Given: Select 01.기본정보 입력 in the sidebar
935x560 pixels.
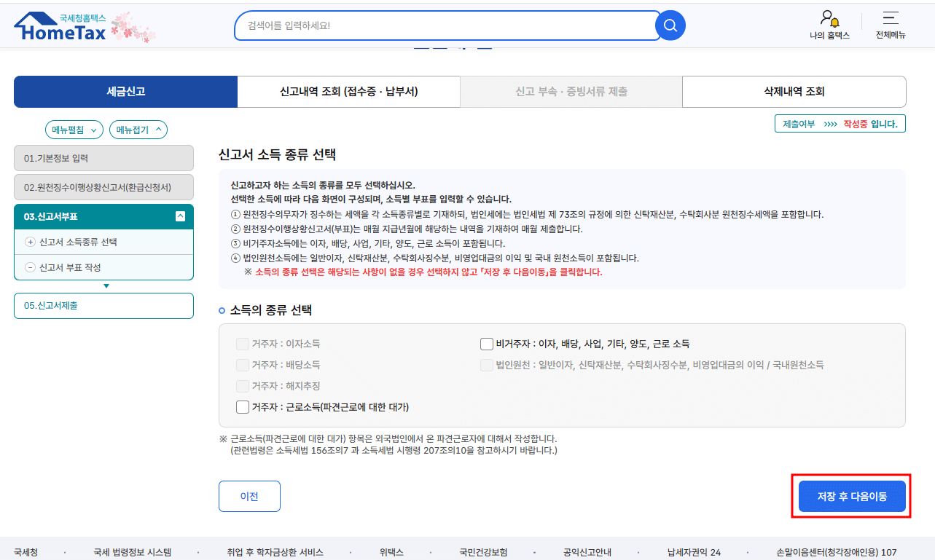Looking at the screenshot, I should [x=103, y=157].
